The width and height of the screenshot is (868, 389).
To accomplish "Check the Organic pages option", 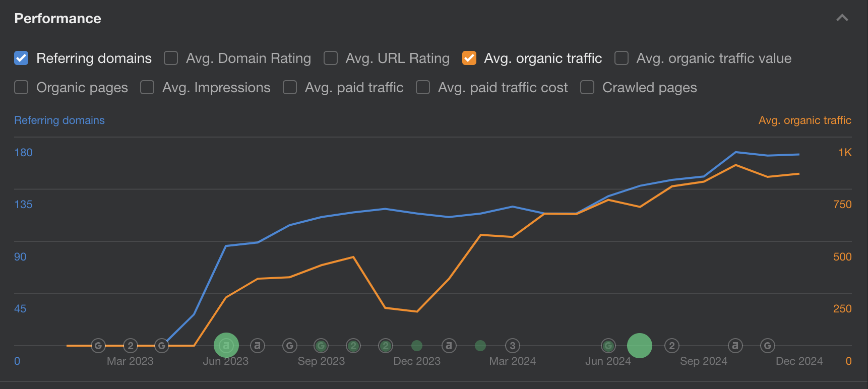I will click(x=21, y=88).
